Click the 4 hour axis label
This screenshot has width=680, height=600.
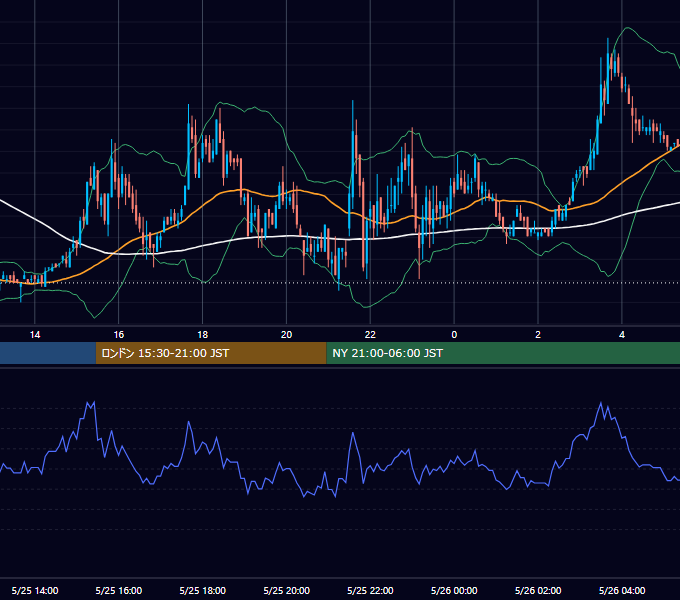point(622,335)
